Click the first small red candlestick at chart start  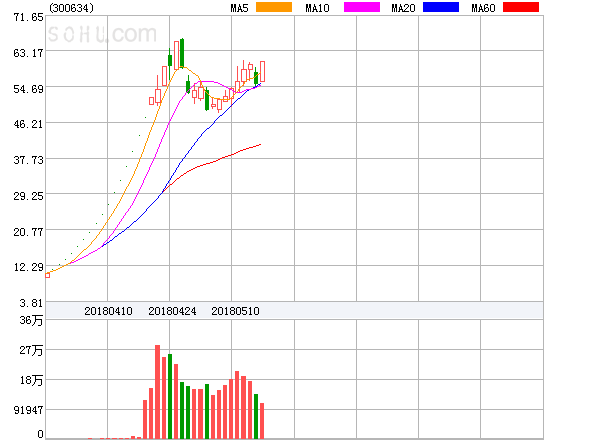[x=47, y=275]
